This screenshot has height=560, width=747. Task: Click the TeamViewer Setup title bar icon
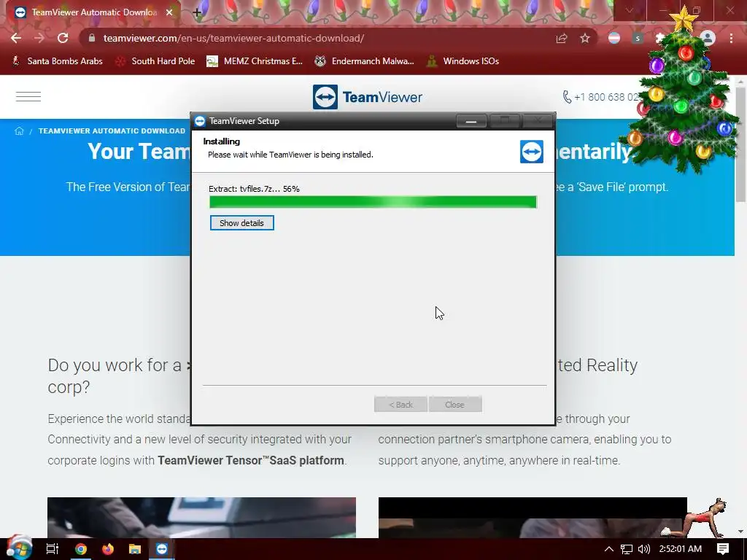pos(200,121)
